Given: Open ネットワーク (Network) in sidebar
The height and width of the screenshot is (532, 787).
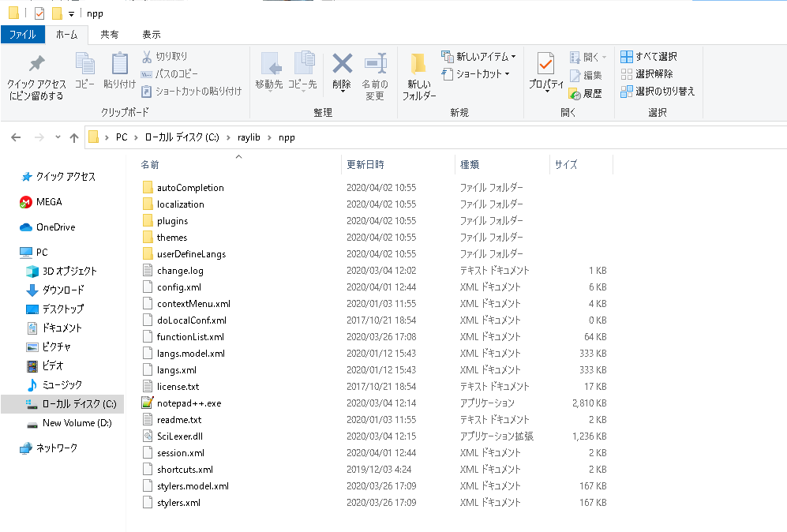Looking at the screenshot, I should [x=48, y=448].
